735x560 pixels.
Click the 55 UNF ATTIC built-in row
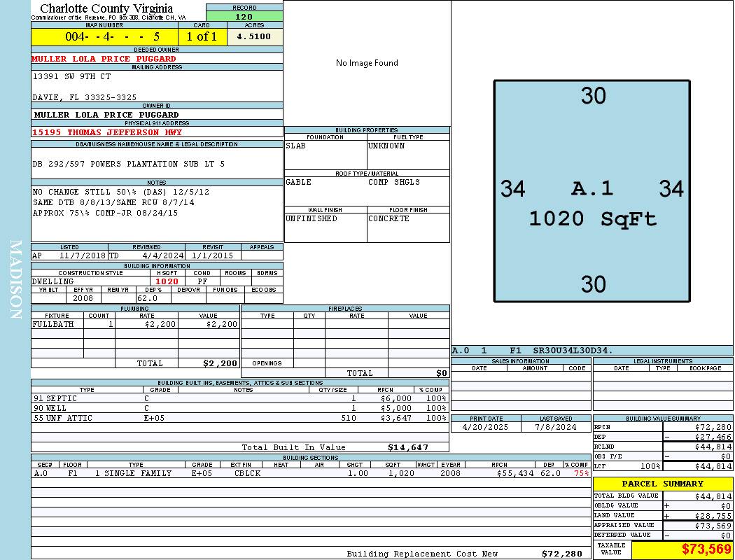tap(239, 419)
